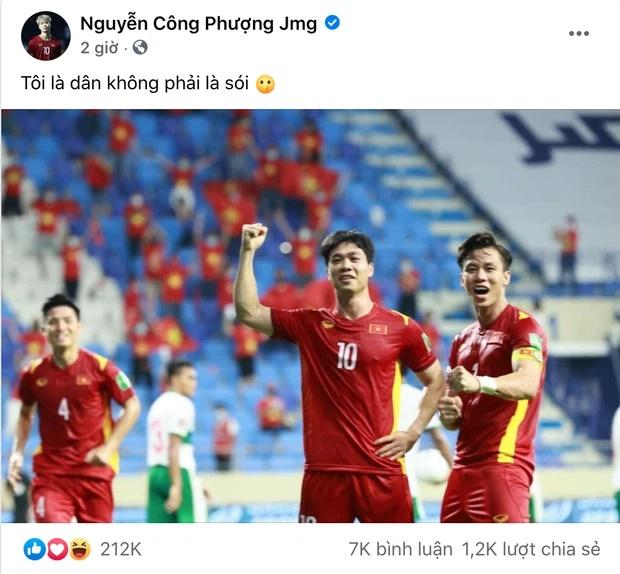Click the captain with yellow armband
Viewport: 620px width, 574px height.
pyautogui.click(x=492, y=380)
